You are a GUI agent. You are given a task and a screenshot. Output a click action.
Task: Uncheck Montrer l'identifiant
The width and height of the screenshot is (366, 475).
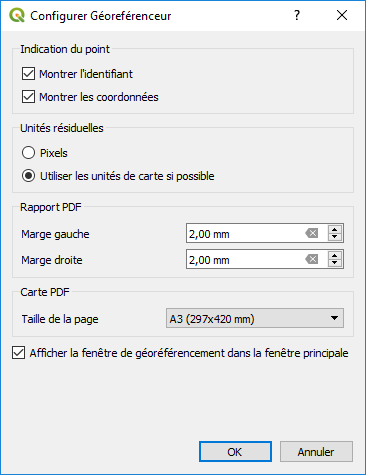tap(28, 74)
